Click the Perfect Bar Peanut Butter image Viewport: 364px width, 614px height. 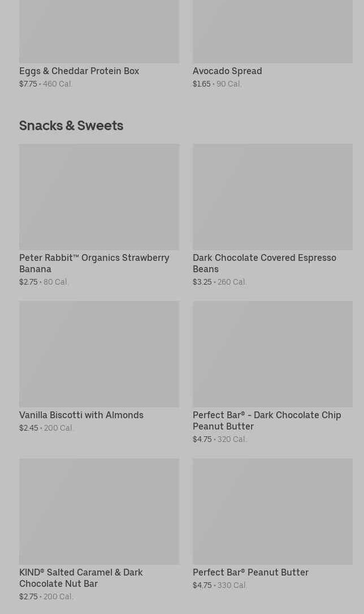point(272,512)
